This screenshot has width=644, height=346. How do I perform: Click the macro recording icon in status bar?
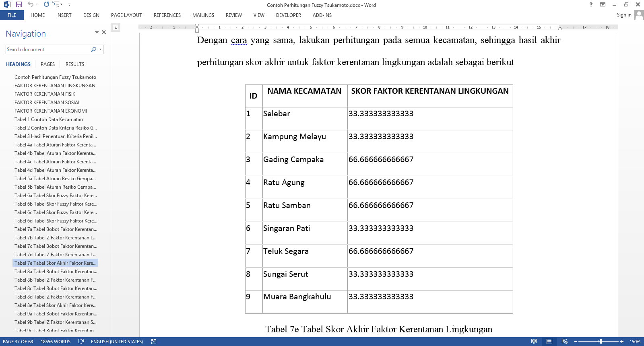tap(154, 342)
